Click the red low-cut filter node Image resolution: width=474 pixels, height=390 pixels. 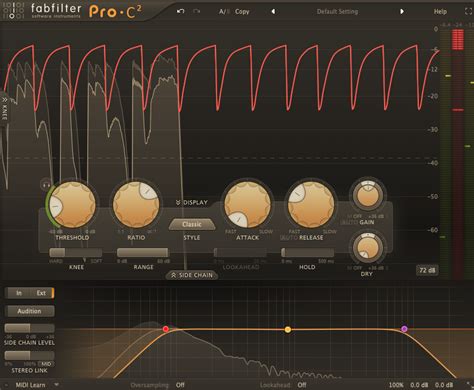coord(166,329)
